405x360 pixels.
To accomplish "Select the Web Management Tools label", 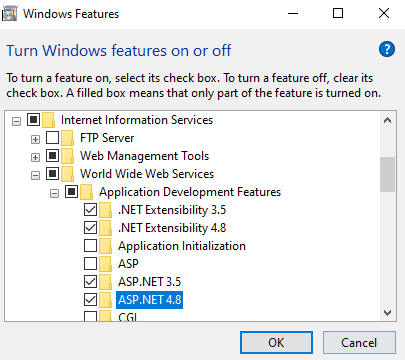I will tap(144, 156).
